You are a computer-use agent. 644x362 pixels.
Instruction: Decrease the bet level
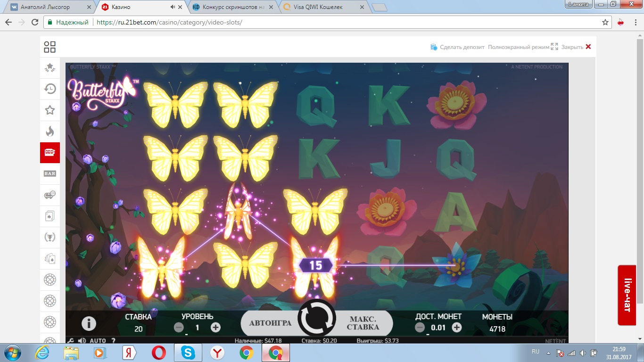[179, 328]
